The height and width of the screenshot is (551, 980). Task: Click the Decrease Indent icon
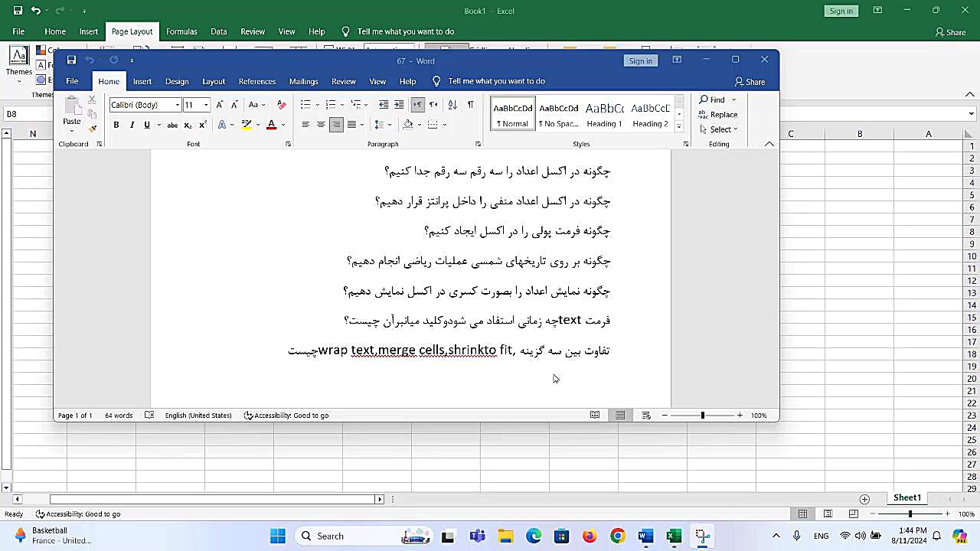pyautogui.click(x=384, y=105)
